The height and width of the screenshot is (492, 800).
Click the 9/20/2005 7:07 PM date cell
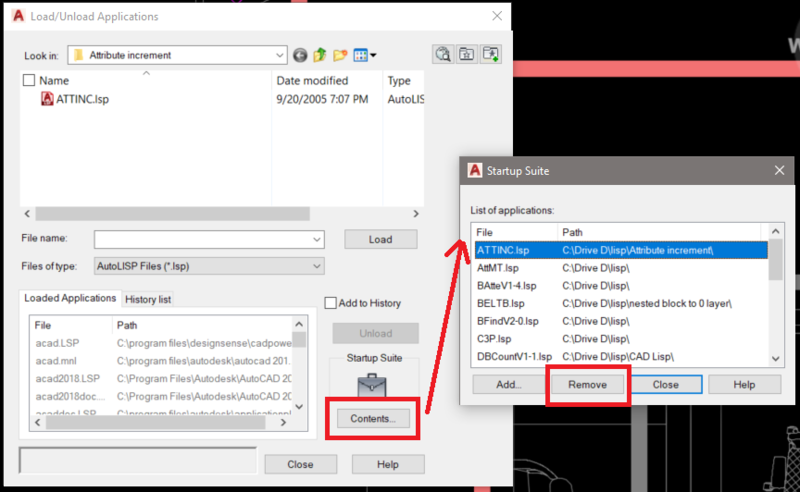[322, 99]
